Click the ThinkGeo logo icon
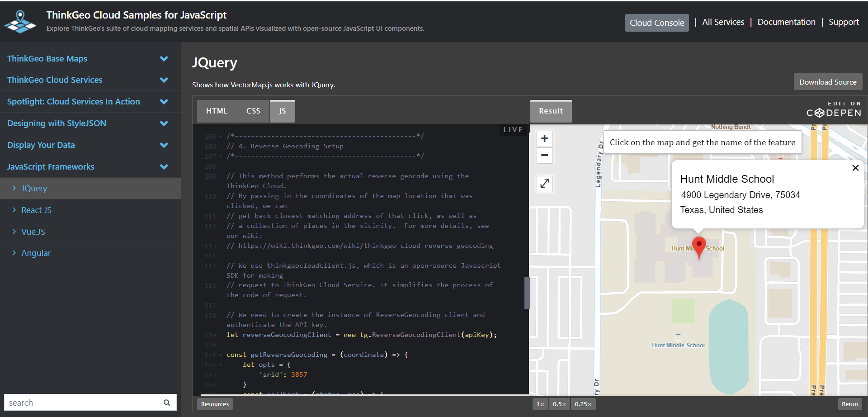Screen dimensions: 868x417 [20, 22]
